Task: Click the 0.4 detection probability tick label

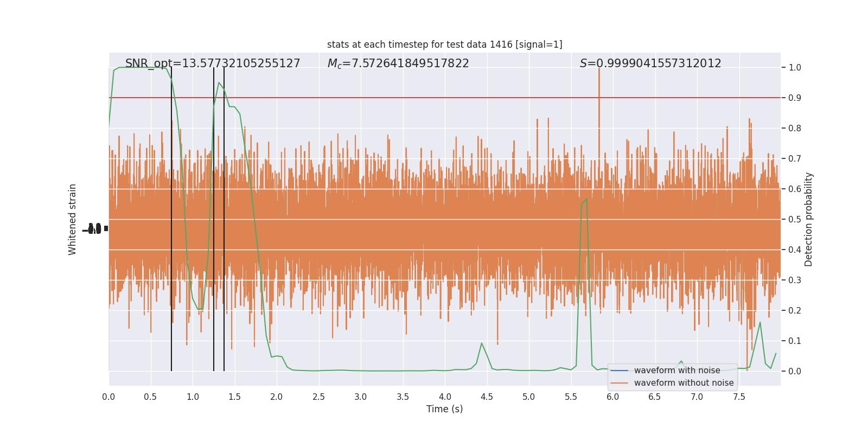Action: (795, 250)
